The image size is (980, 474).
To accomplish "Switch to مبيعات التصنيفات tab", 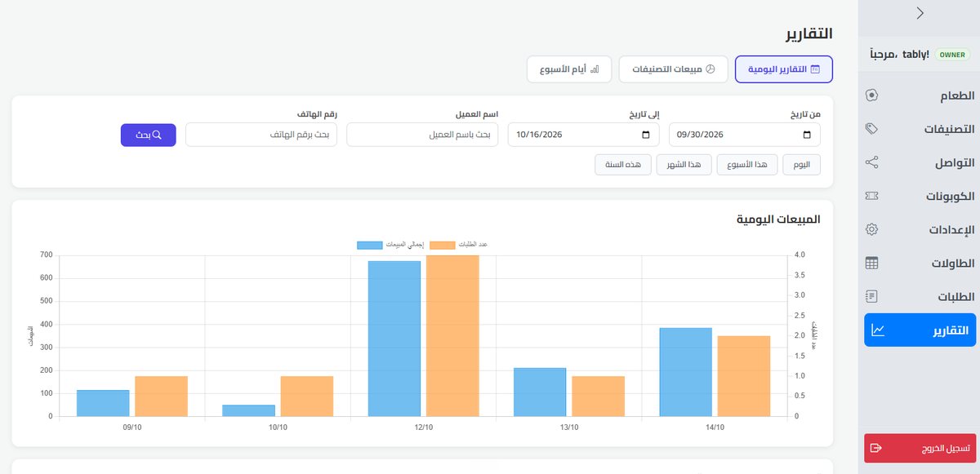I will [675, 69].
